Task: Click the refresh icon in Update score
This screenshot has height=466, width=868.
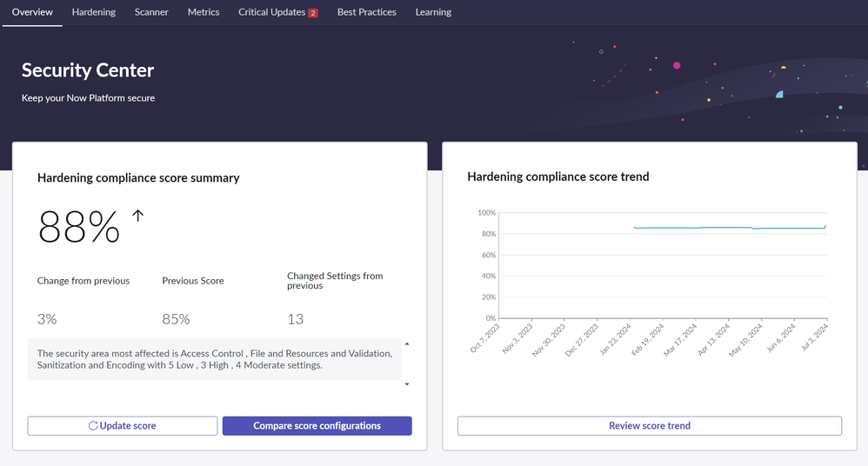Action: 93,426
